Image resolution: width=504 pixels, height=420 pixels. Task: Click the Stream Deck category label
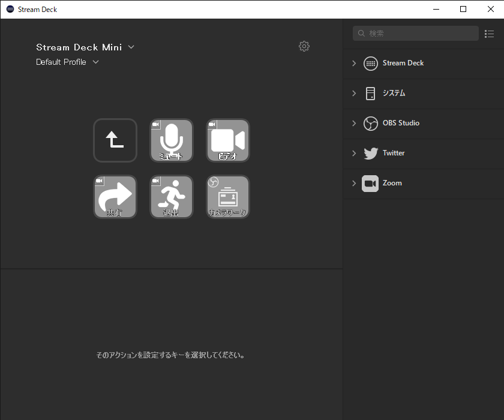coord(403,63)
